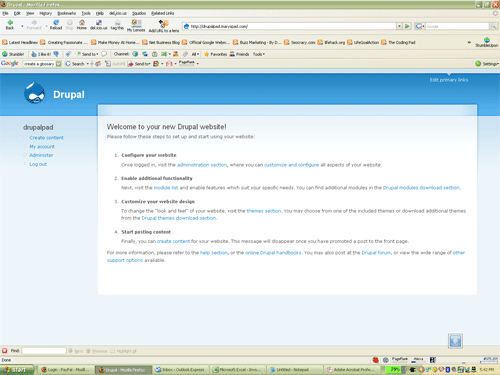This screenshot has height=375, width=500.
Task: Expand the address bar history dropdown
Action: tap(399, 26)
